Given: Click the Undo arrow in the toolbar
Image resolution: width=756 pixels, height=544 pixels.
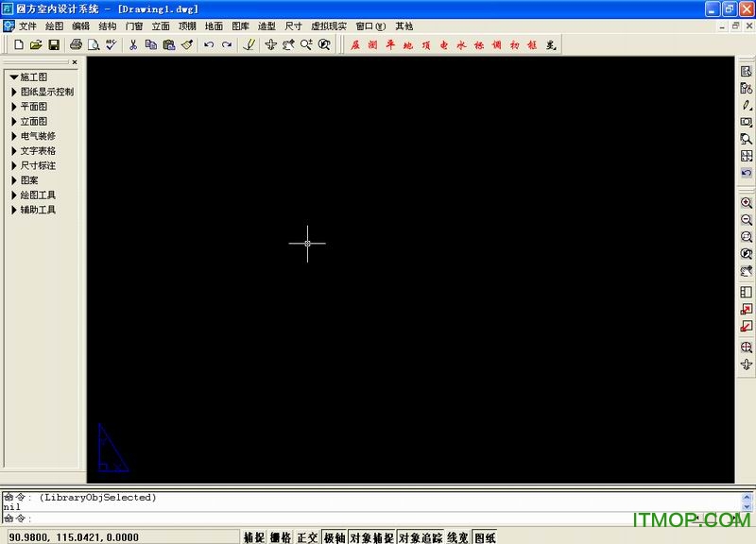Looking at the screenshot, I should [x=209, y=44].
